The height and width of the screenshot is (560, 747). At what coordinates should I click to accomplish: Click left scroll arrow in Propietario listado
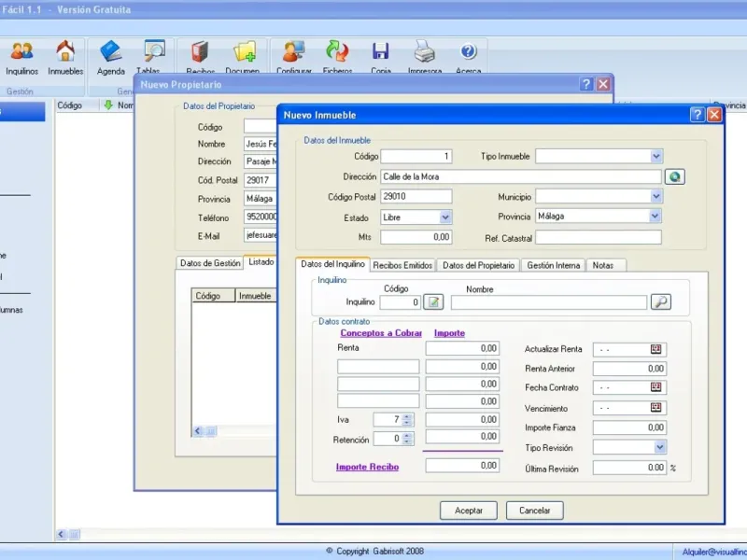(x=198, y=431)
